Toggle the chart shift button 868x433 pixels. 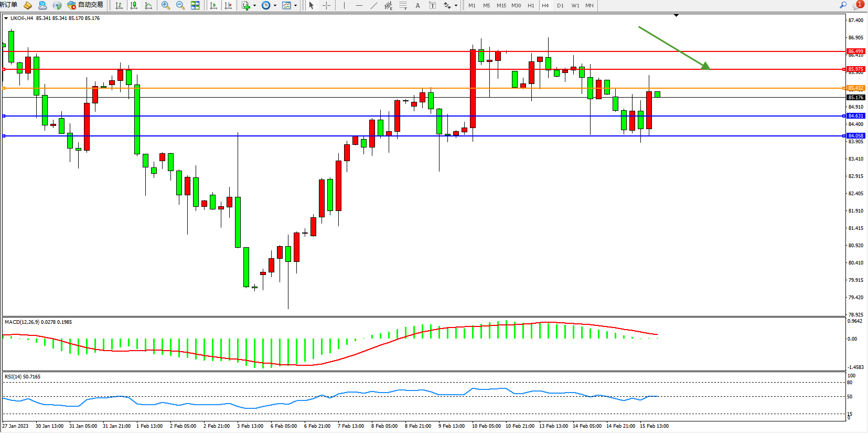coord(228,5)
